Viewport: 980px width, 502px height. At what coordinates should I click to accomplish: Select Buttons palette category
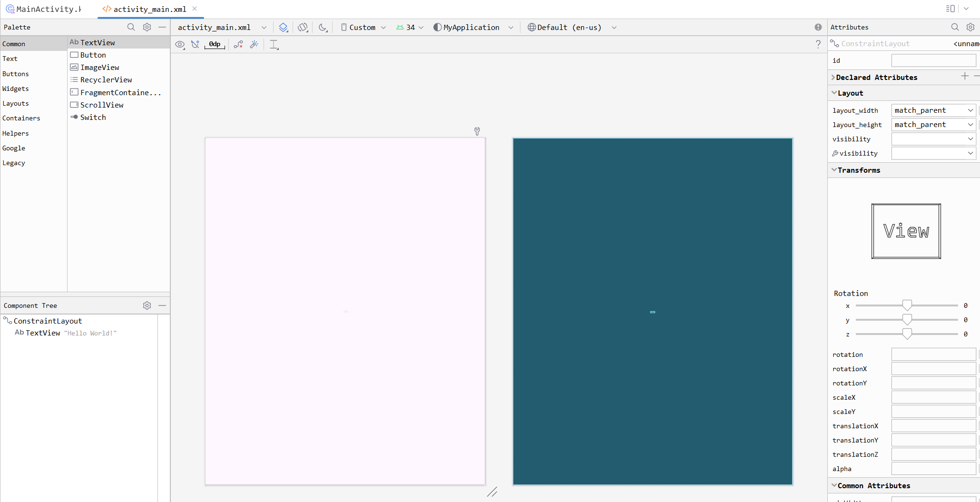(x=33, y=74)
